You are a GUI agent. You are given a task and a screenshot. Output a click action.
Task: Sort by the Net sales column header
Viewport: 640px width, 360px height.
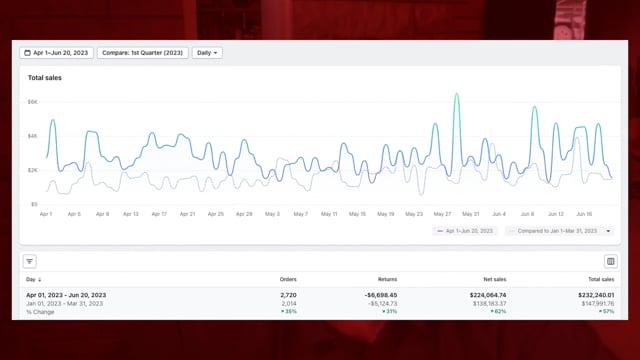pos(495,279)
